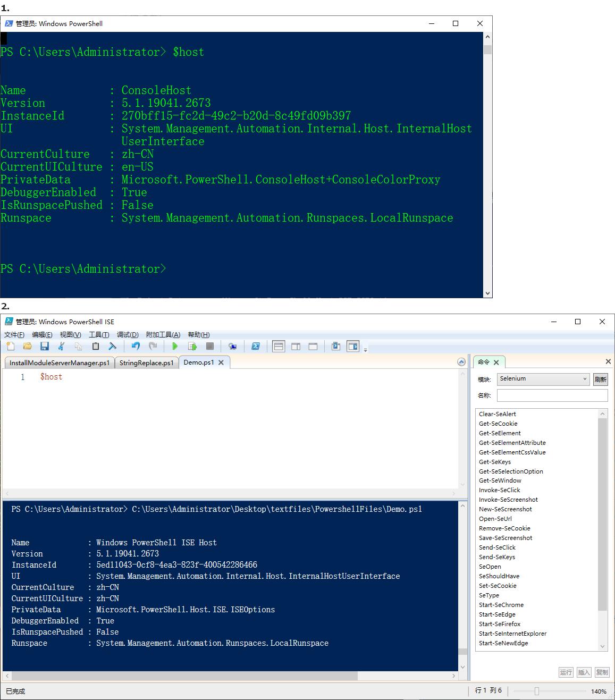Run the script with the green play icon

click(x=175, y=347)
